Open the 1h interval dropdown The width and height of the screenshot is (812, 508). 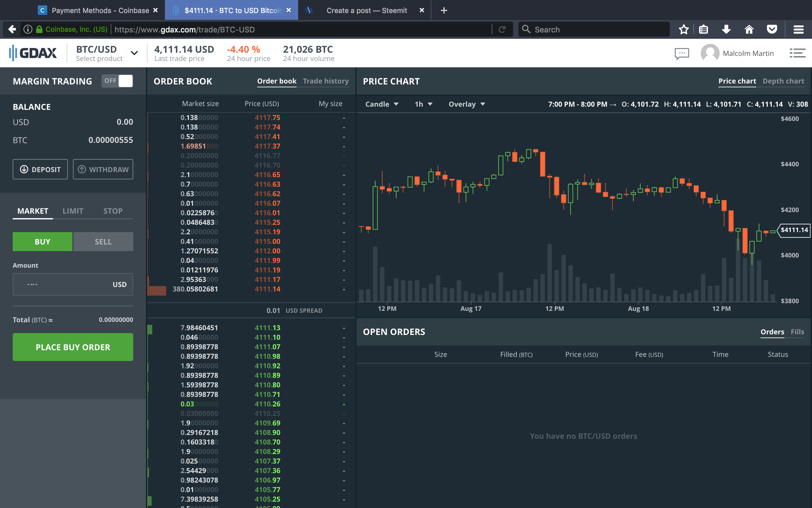pyautogui.click(x=423, y=104)
